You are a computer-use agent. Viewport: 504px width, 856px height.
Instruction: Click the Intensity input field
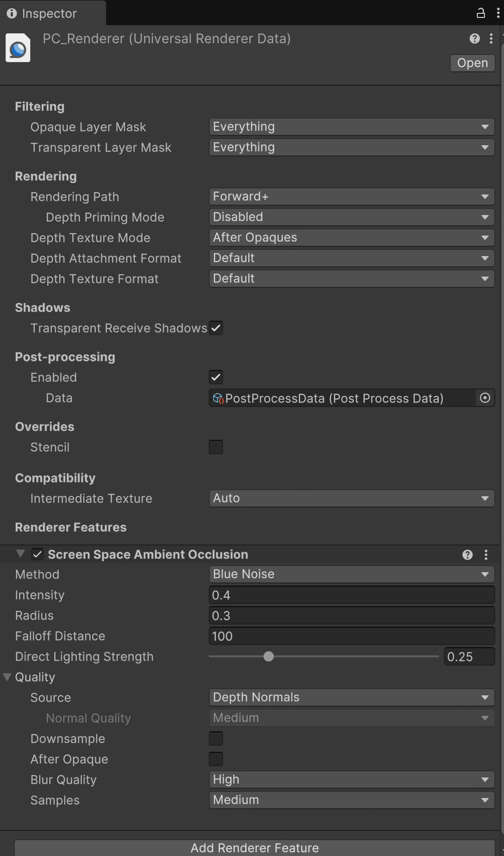click(352, 595)
